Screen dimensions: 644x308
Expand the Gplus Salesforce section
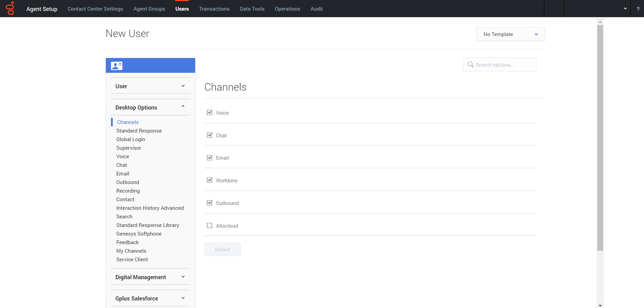151,298
